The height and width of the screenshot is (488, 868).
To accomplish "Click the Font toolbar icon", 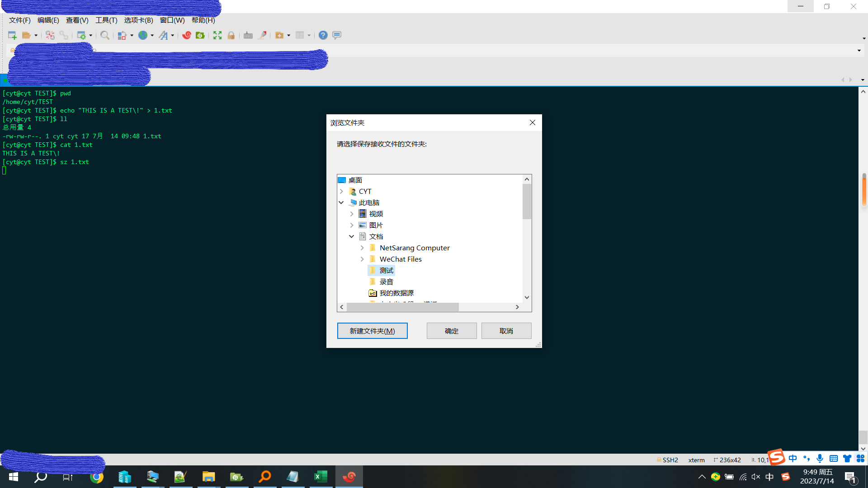I will [x=164, y=35].
